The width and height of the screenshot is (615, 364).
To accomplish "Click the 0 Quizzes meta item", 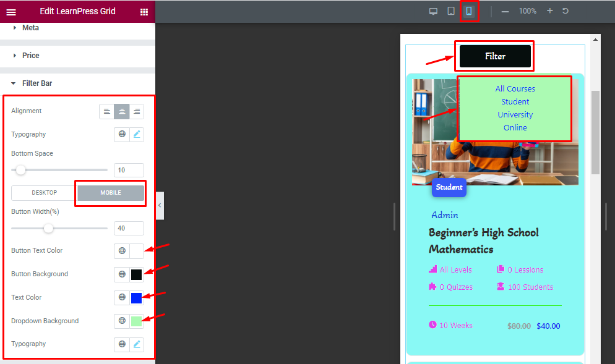I will [x=450, y=287].
